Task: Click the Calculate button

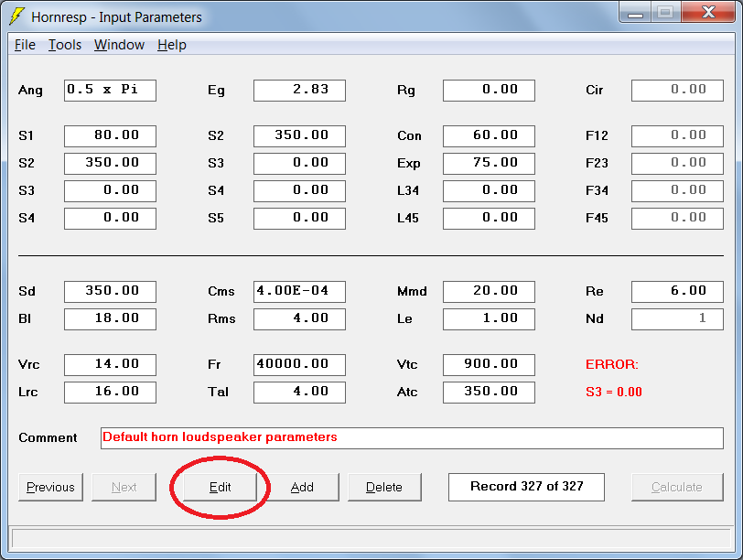Action: pos(677,487)
